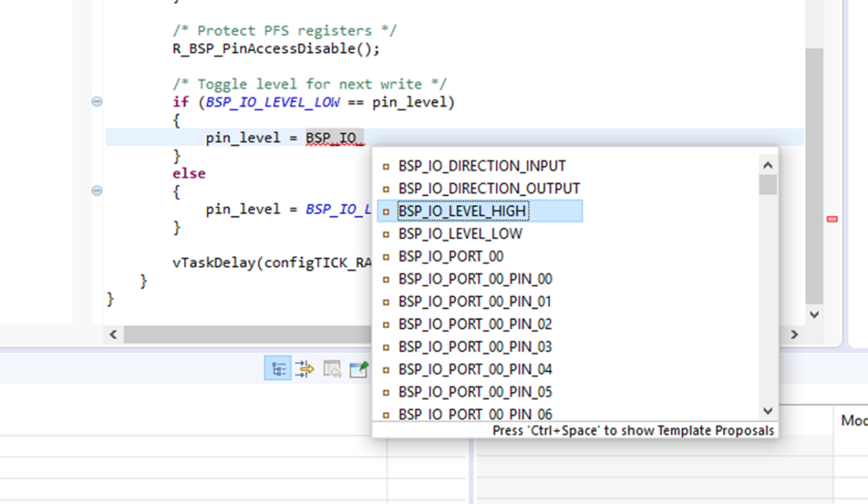Click the vTaskDelay call text
This screenshot has width=868, height=504.
coord(272,263)
